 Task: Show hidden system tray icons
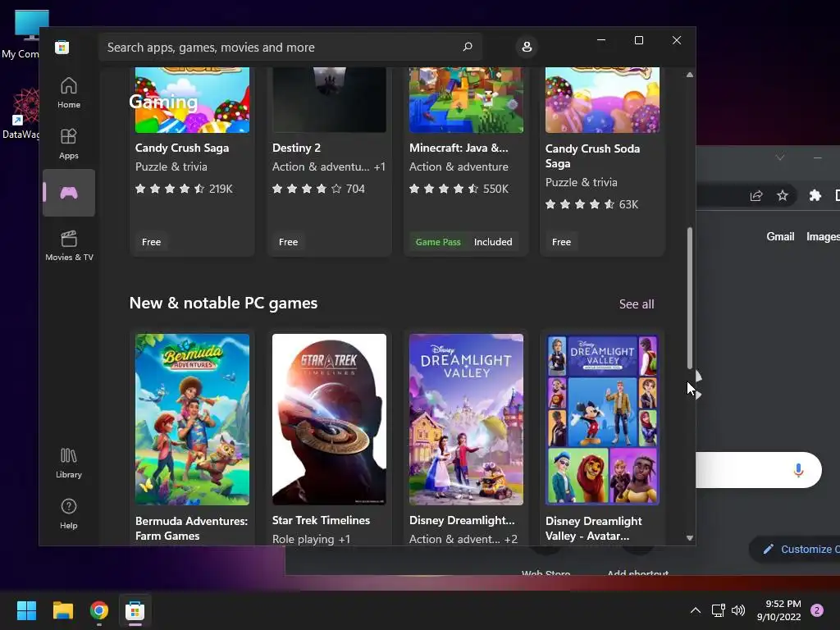(x=696, y=610)
